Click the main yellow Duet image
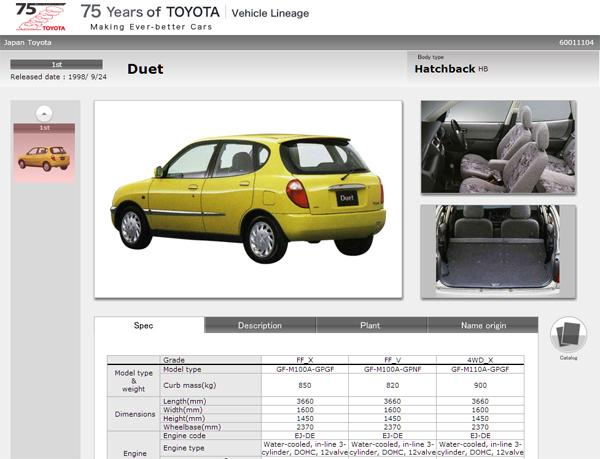Viewport: 600px width, 459px height. click(248, 198)
